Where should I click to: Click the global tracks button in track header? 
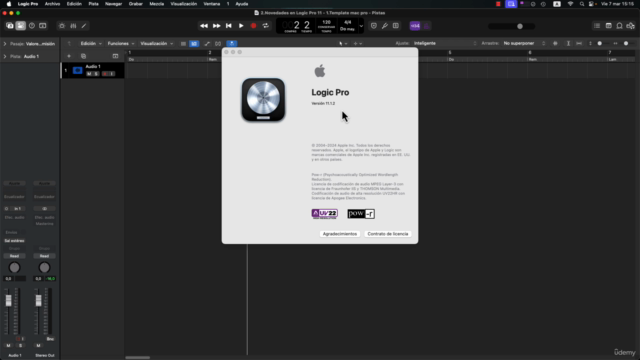click(x=116, y=56)
